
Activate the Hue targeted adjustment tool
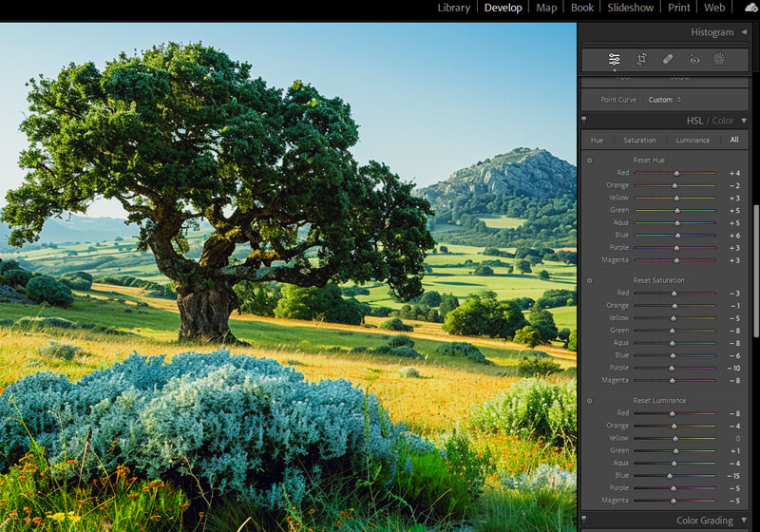pos(589,161)
